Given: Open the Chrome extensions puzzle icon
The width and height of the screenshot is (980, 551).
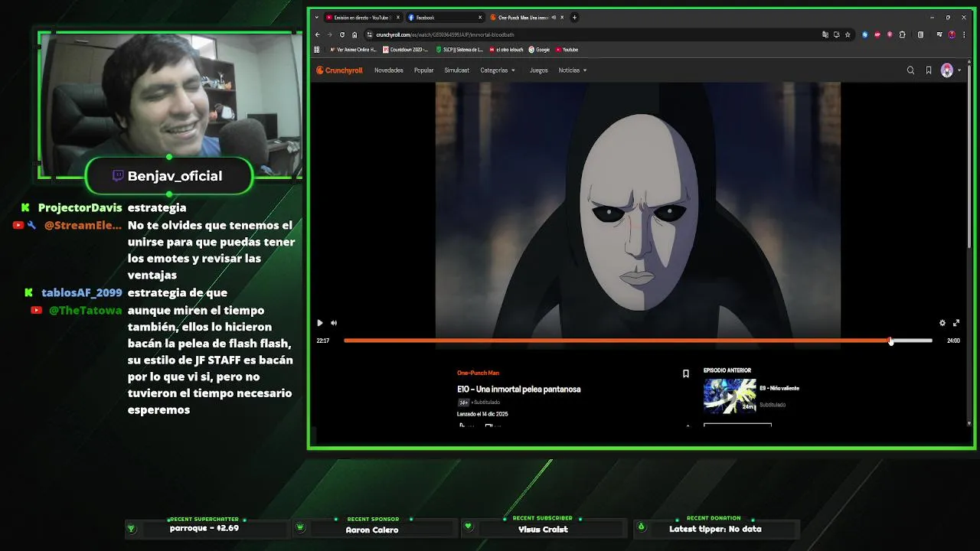Looking at the screenshot, I should point(902,34).
